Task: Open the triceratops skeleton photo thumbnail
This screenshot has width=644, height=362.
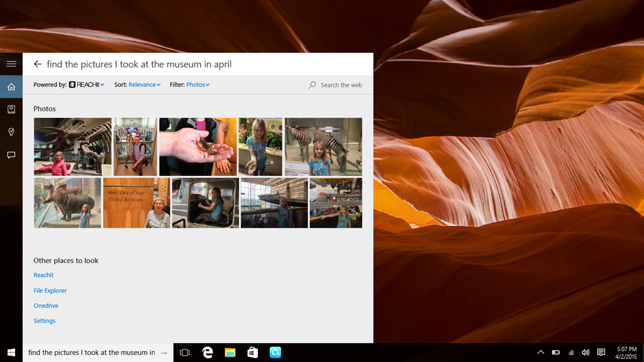Action: [72, 146]
